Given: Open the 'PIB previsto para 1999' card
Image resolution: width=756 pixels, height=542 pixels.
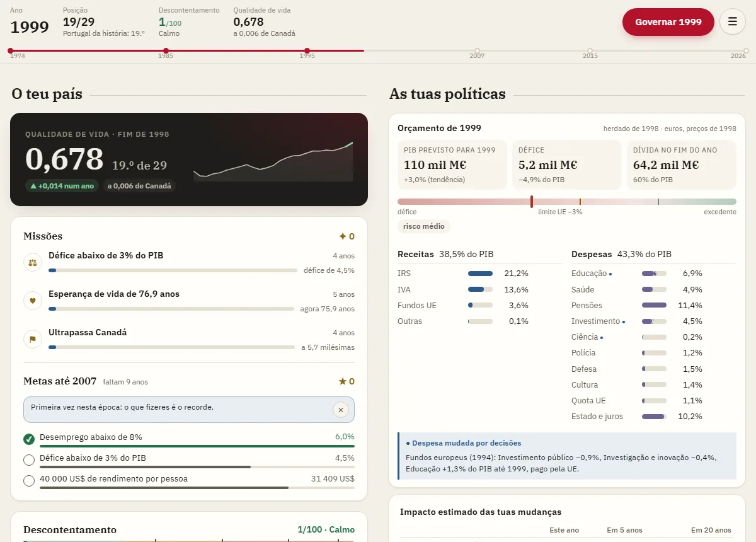Looking at the screenshot, I should 452,164.
